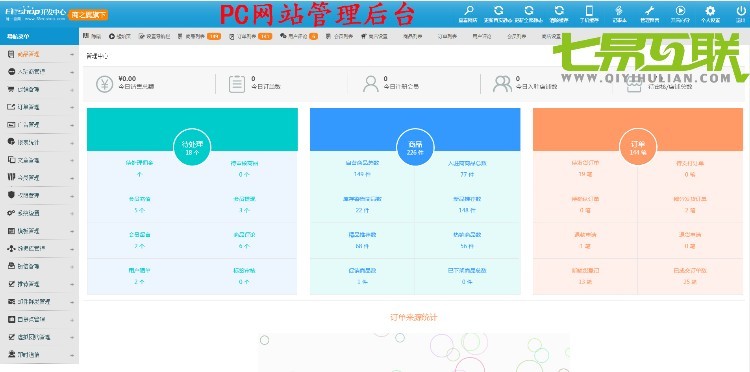Image resolution: width=750 pixels, height=372 pixels.
Task: Click the 6 个 value in teal card
Action: [244, 246]
